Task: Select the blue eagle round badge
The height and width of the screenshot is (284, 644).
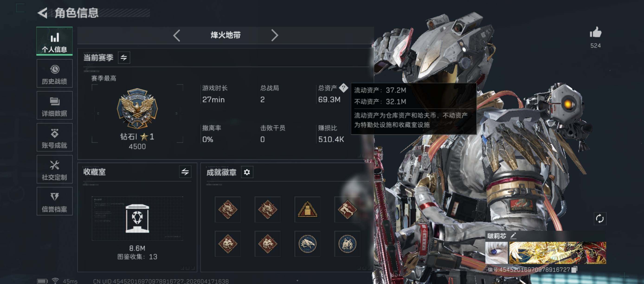Action: (x=307, y=244)
